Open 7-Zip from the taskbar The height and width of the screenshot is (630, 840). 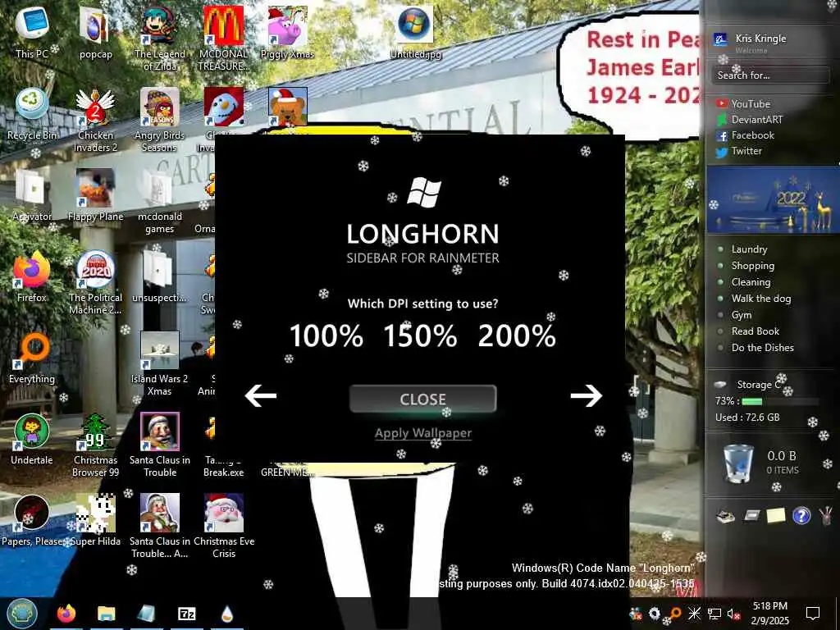tap(186, 614)
